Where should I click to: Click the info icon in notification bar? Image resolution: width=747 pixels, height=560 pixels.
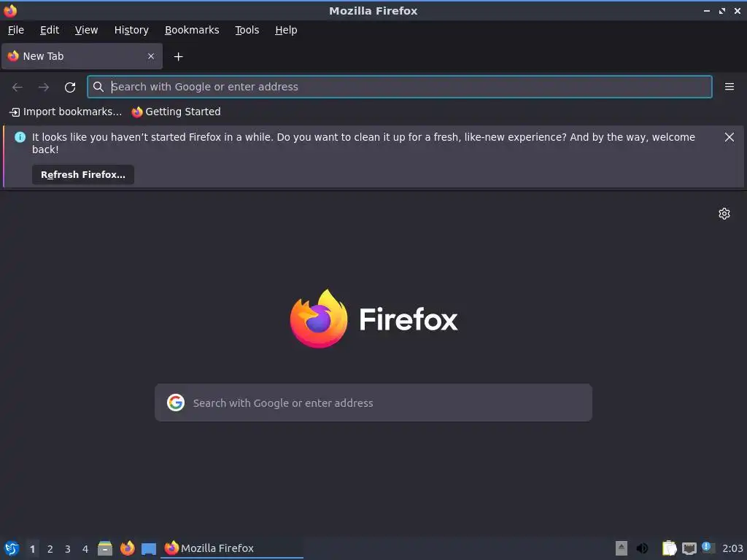click(20, 137)
